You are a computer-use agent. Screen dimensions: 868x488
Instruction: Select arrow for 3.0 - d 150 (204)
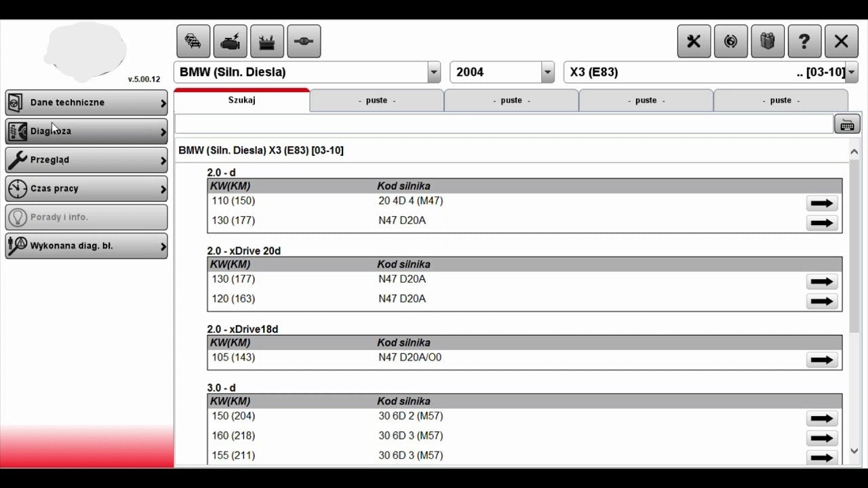click(822, 418)
